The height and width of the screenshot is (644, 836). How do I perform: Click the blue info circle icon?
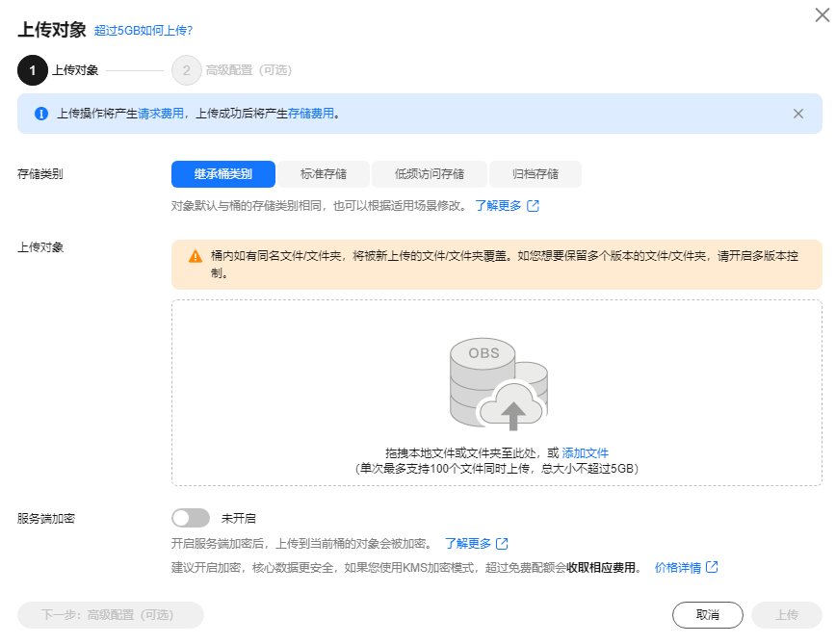(x=41, y=114)
